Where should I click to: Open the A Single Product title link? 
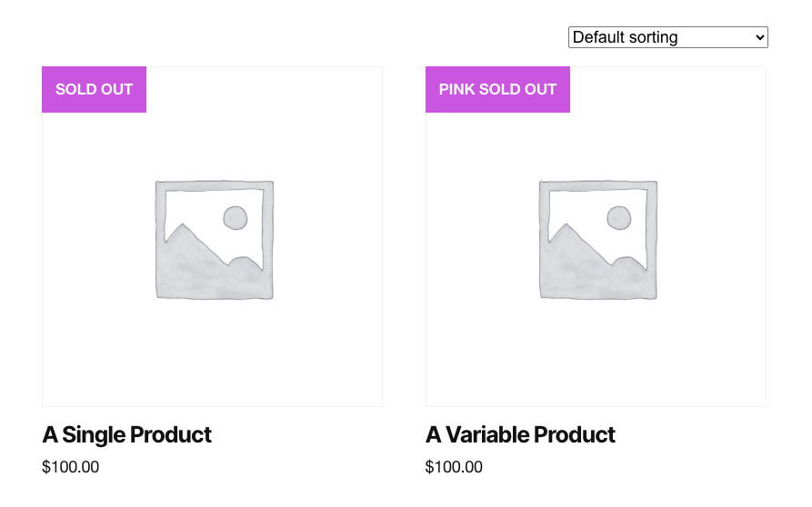coord(126,435)
